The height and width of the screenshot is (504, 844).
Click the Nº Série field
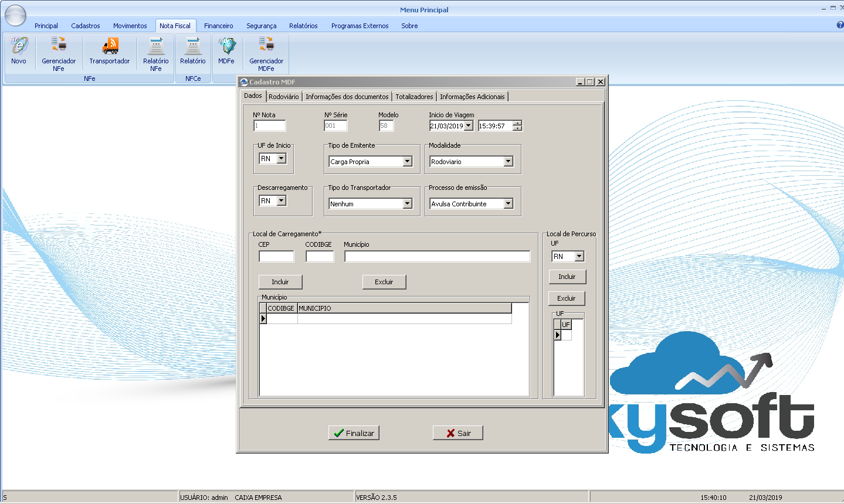tap(335, 125)
